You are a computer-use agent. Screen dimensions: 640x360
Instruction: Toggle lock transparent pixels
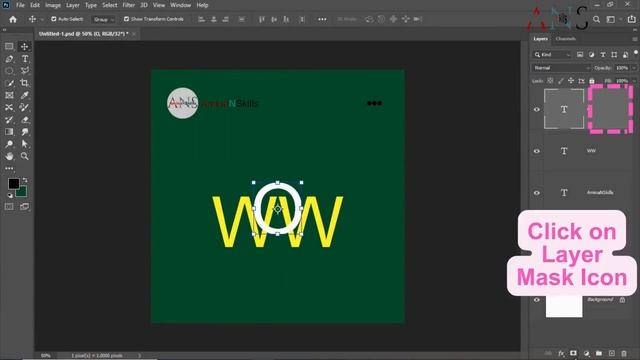550,81
